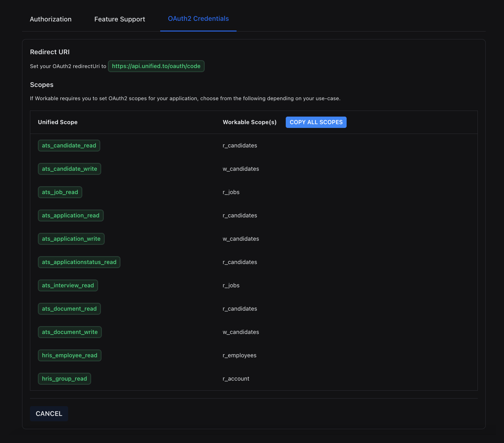Pick the ats_document_read scope badge
Viewport: 504px width, 443px height.
pos(69,309)
